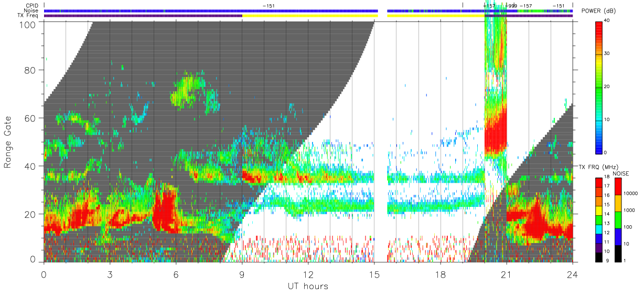Click the x-axis tick label 24

(x=572, y=274)
